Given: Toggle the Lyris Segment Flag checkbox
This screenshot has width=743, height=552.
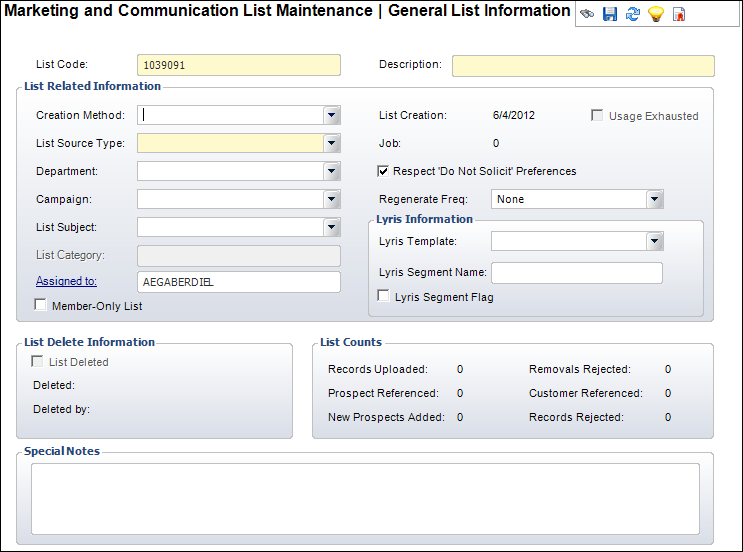Looking at the screenshot, I should tap(384, 297).
